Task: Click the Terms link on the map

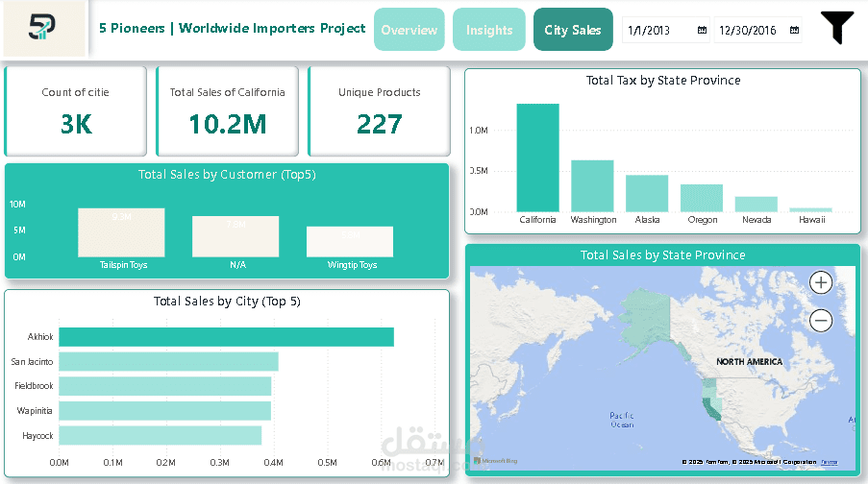Action: click(830, 462)
